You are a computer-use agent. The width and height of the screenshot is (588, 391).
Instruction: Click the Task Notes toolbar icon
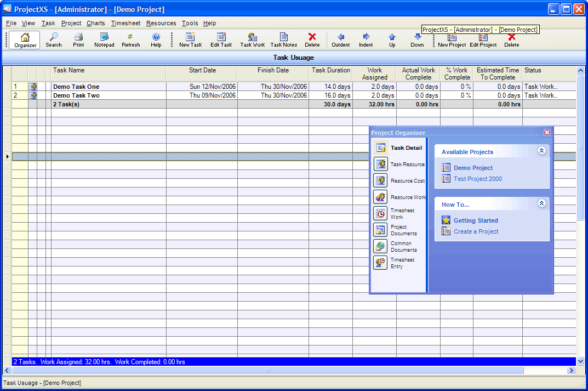283,39
